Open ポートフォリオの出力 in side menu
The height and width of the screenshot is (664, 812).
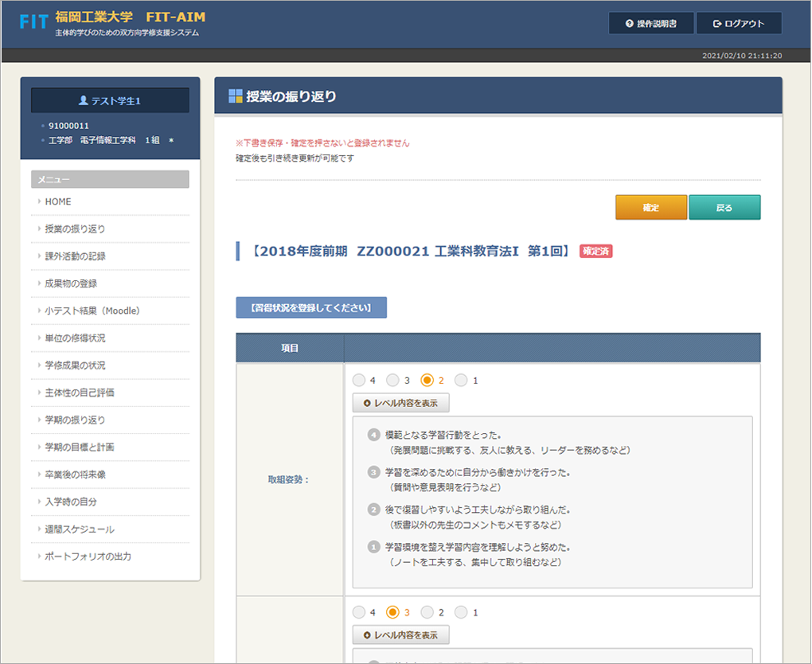(x=88, y=557)
